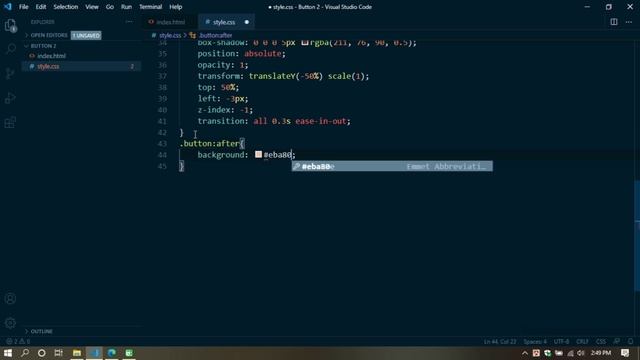Click the unsaved dot on style.css tab

click(247, 22)
